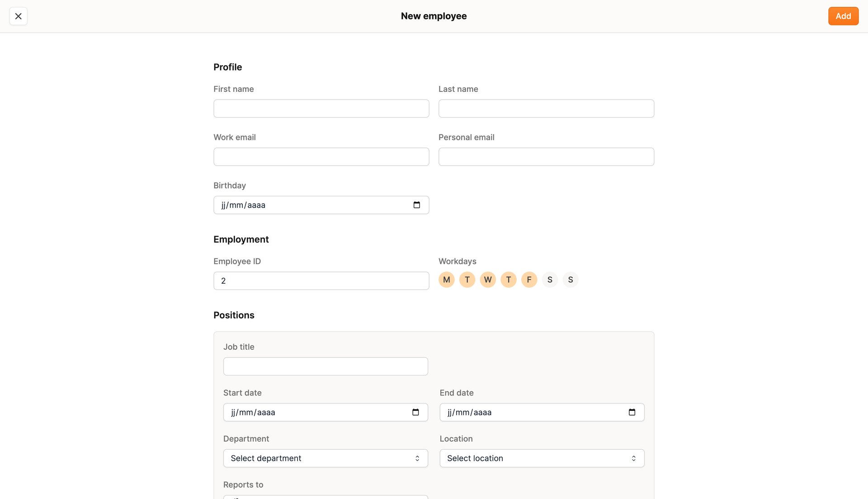Image resolution: width=868 pixels, height=499 pixels.
Task: Click the Add button to save employee
Action: tap(843, 16)
